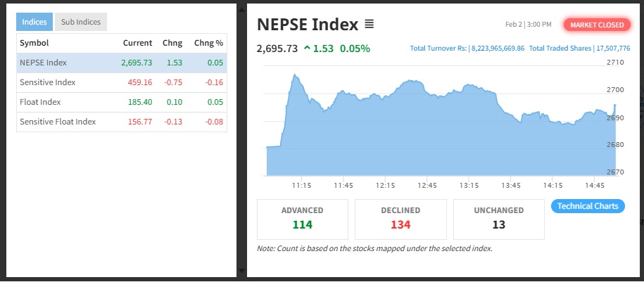Click the MARKET CLOSED status badge

(597, 25)
